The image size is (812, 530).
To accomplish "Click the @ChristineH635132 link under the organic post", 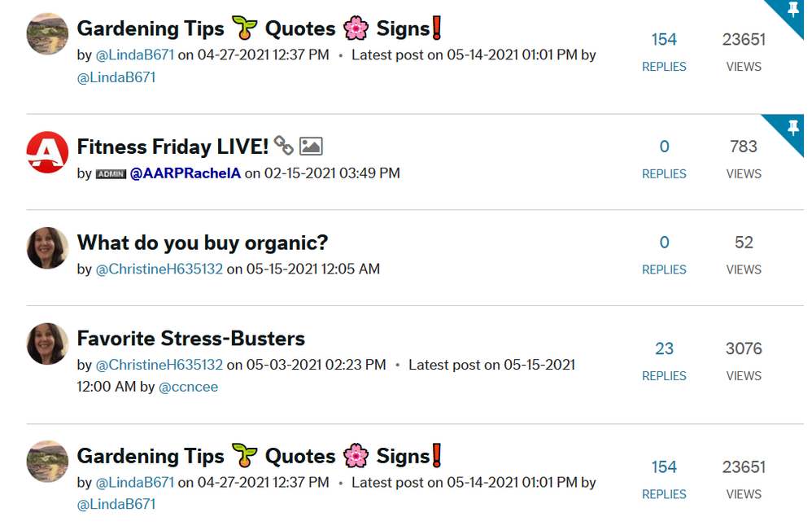I will 159,269.
